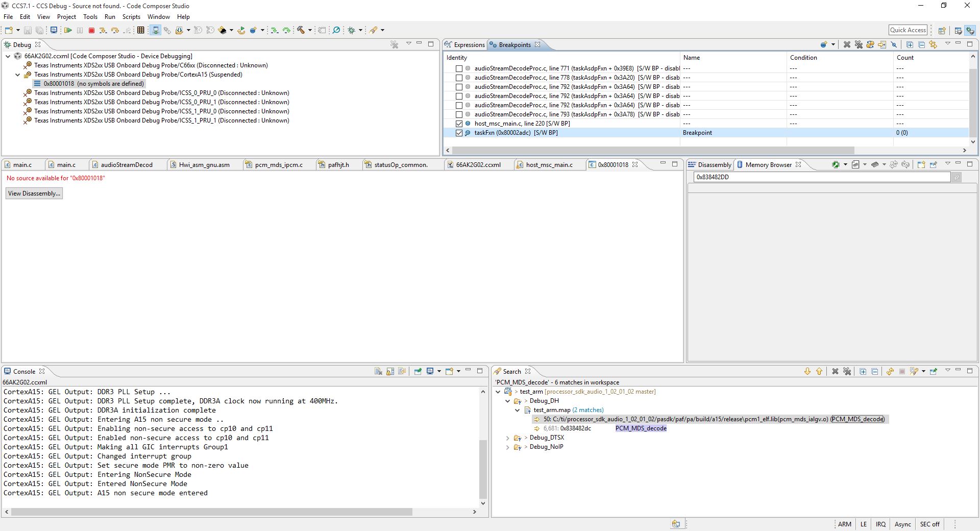Click the Quick Access search box
Screen dimensions: 980x531
[x=908, y=30]
